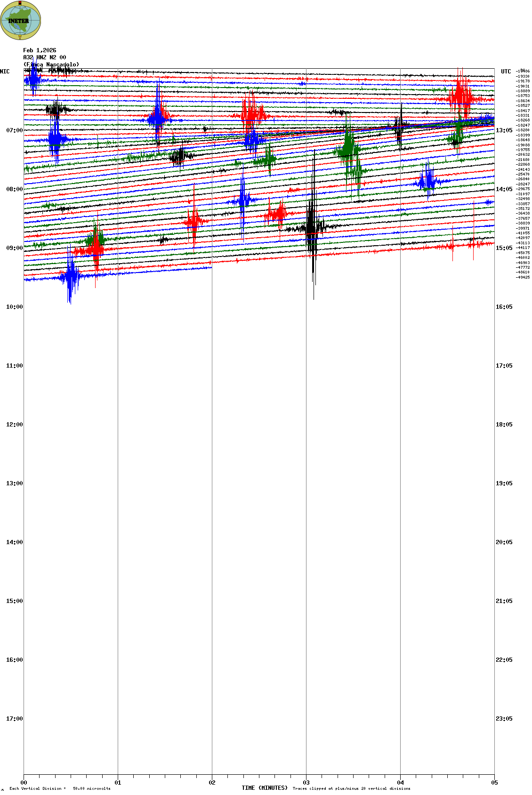Viewport: 532px width, 795px height.
Task: Select the 20:05 UTC time label
Action: point(504,542)
